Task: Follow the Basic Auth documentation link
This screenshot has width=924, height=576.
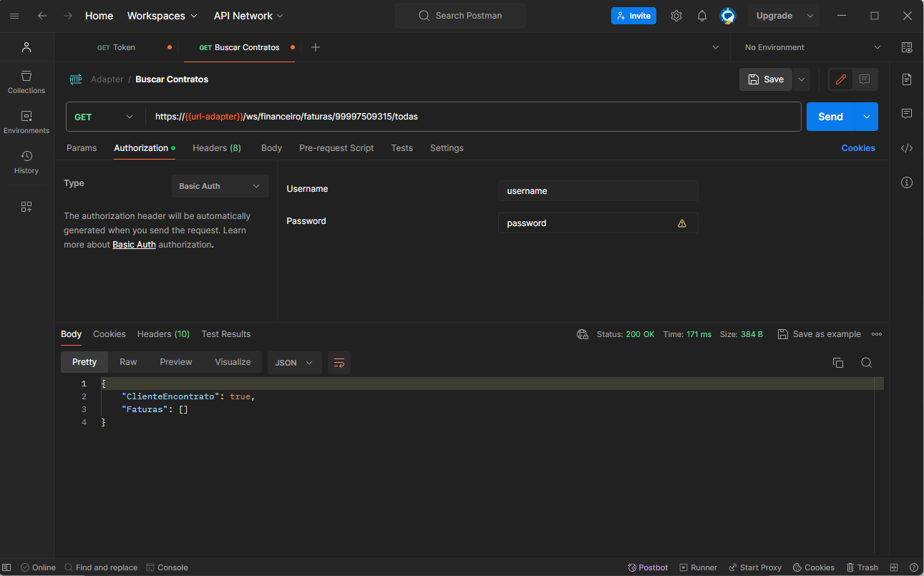Action: 134,245
